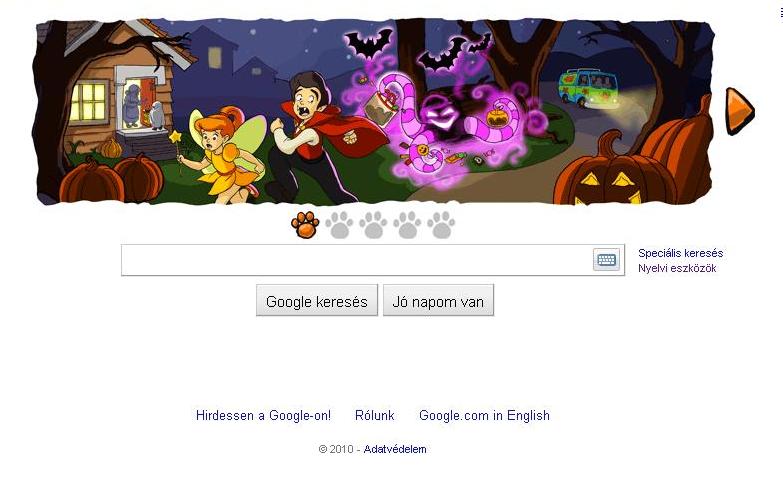Select the first orange paw print

pos(305,225)
